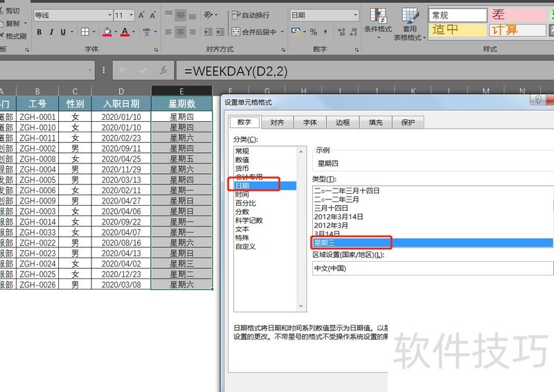Click the accounting currency format icon

(296, 32)
